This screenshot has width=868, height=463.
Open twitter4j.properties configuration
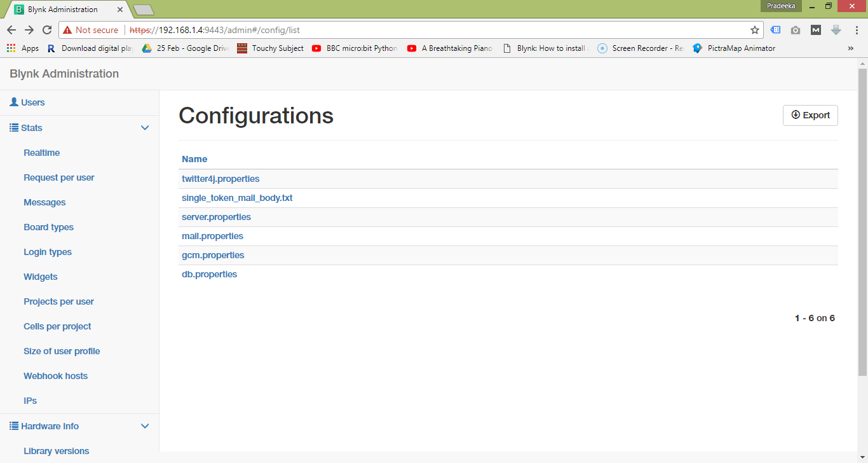click(220, 179)
